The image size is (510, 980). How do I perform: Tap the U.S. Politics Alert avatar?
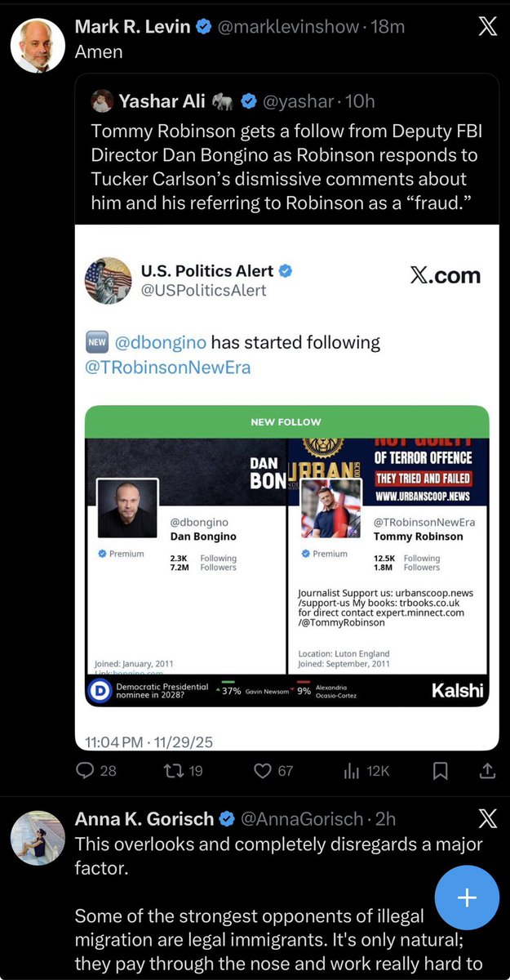pos(109,280)
